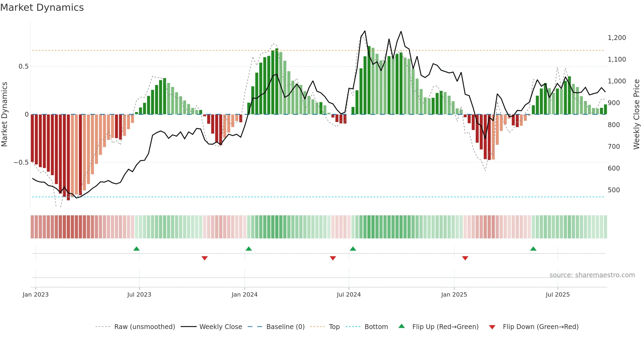Click the −0.5 tick on left axis
This screenshot has width=644, height=362.
pos(21,162)
